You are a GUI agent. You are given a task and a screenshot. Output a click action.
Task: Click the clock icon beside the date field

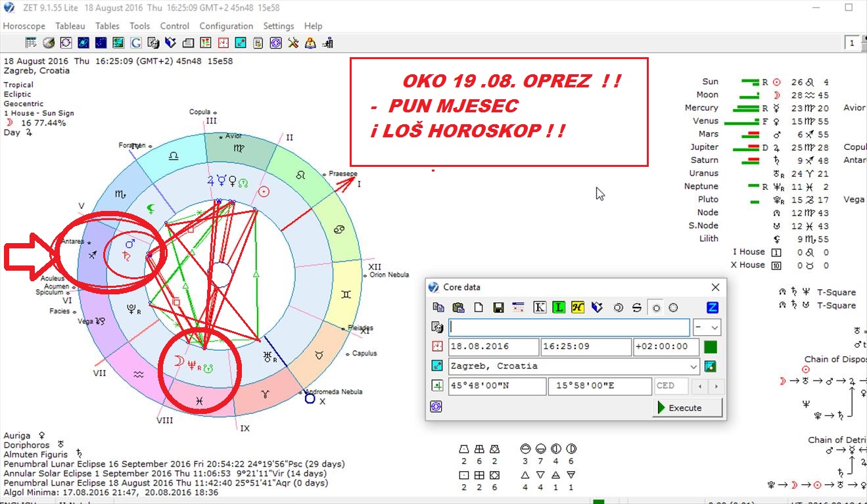[437, 347]
